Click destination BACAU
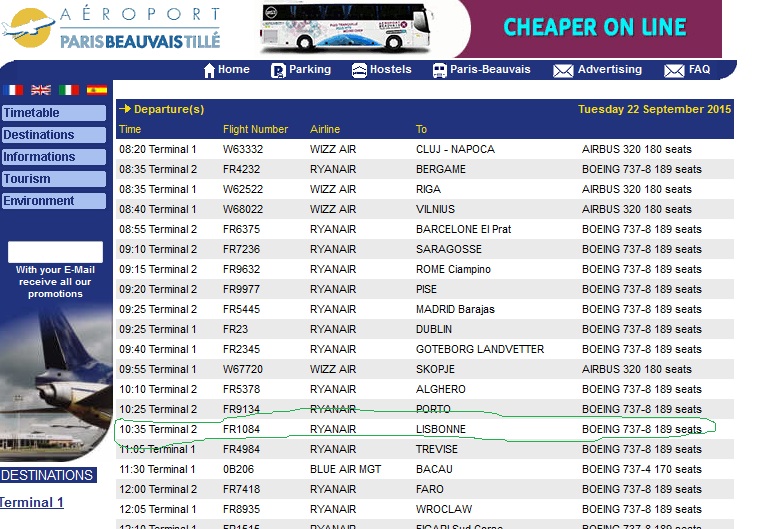 (x=434, y=470)
